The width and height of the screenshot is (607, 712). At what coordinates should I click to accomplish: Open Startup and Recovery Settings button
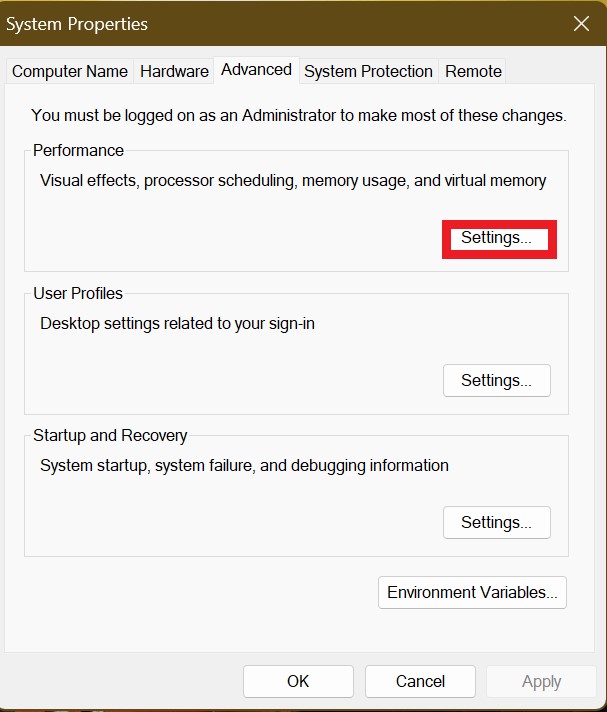[496, 522]
